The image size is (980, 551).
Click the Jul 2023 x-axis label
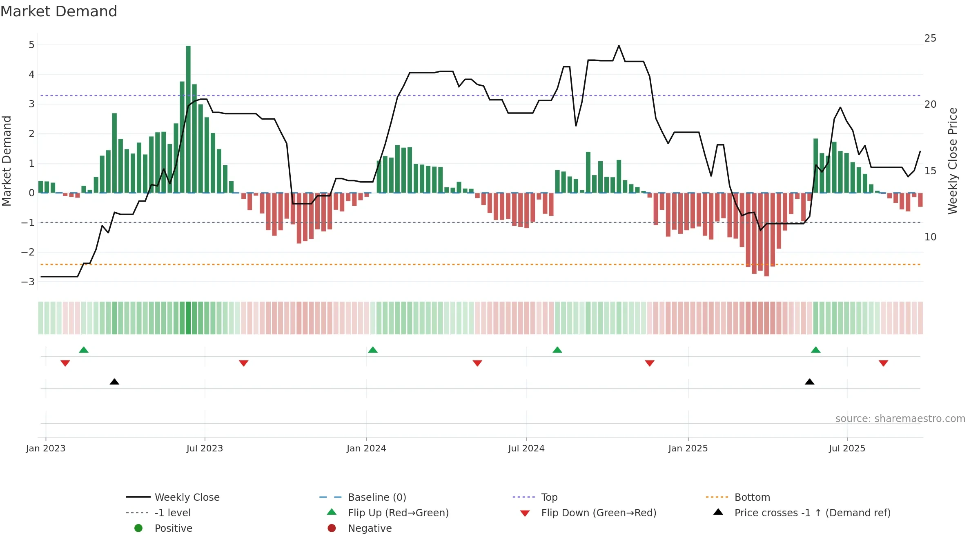[205, 449]
